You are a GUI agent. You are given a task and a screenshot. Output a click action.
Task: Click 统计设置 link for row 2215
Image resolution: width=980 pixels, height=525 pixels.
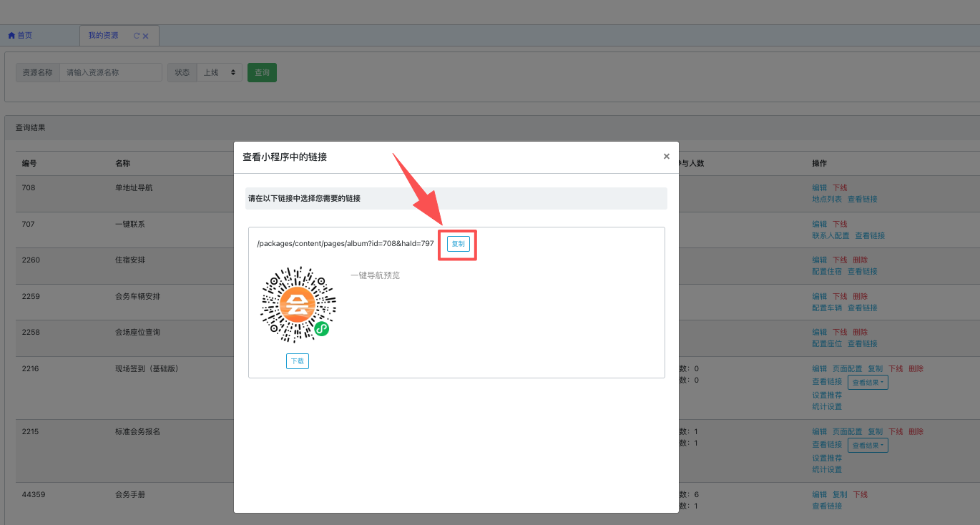tap(826, 470)
